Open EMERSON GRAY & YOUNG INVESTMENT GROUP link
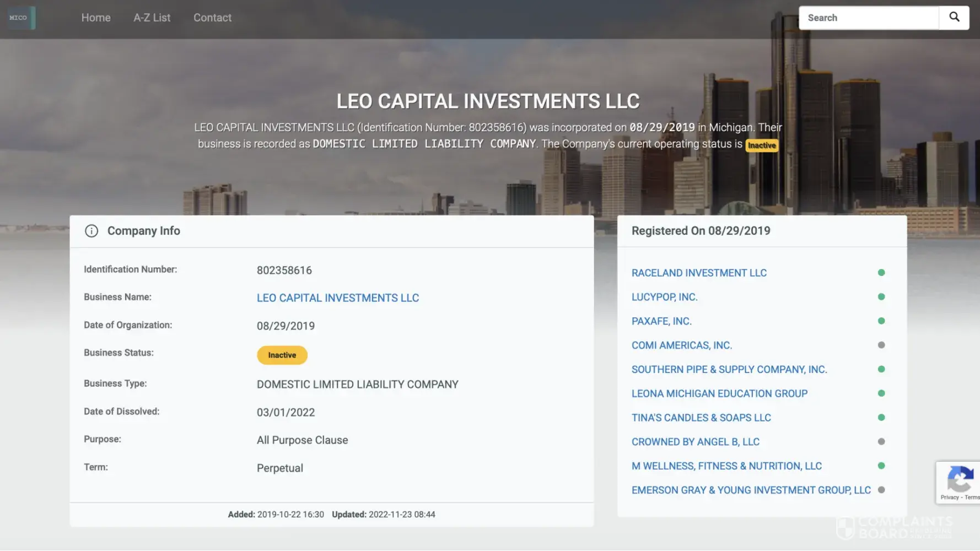Screen dimensions: 980x551 point(751,490)
